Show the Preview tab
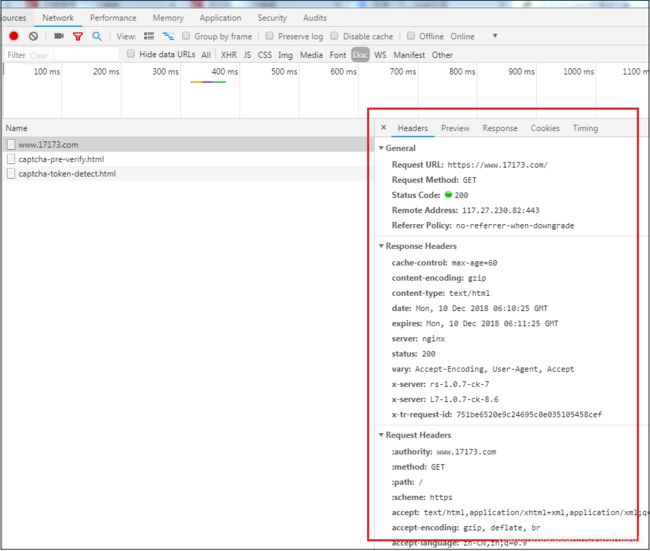Screen dimensions: 650x551 455,128
